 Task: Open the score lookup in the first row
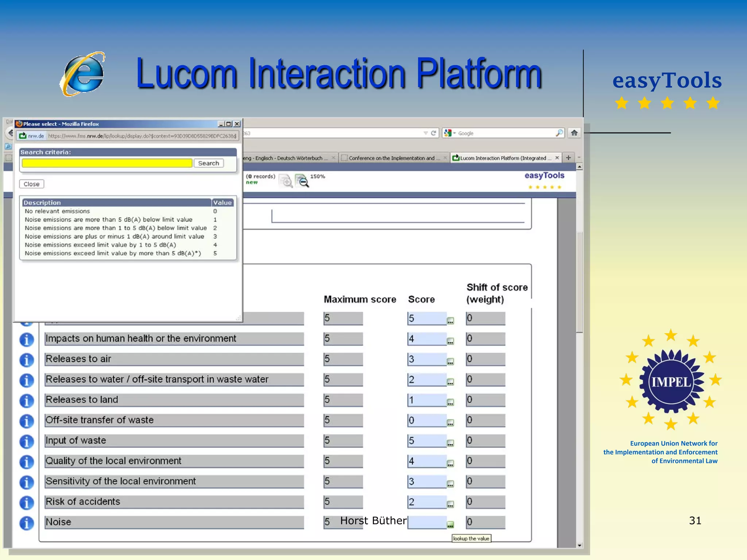(x=450, y=321)
